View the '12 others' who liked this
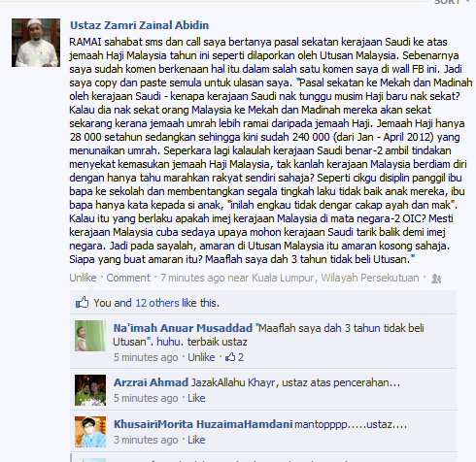This screenshot has height=462, width=476. (x=157, y=303)
